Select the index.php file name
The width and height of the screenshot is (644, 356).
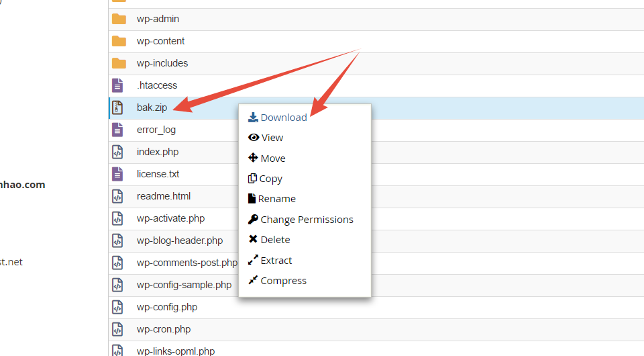click(158, 152)
